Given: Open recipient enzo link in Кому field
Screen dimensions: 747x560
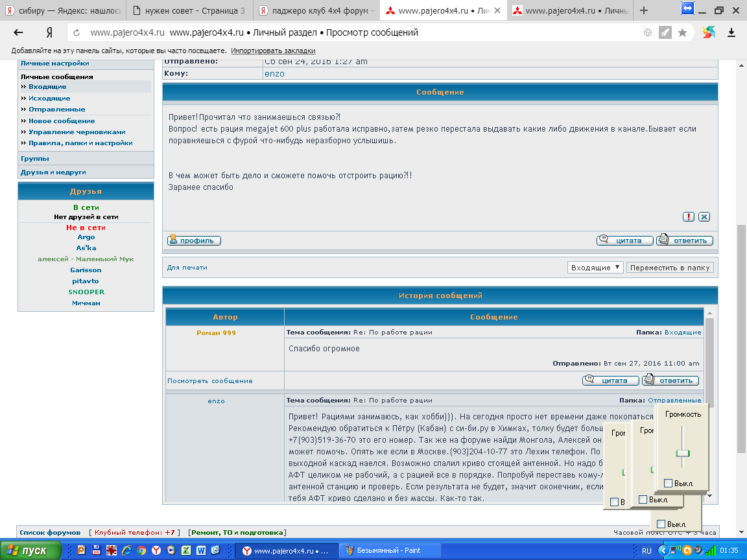Looking at the screenshot, I should tap(274, 74).
